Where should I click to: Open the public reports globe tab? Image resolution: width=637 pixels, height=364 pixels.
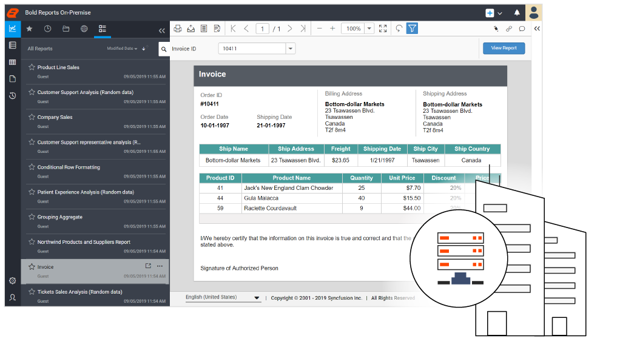[84, 29]
